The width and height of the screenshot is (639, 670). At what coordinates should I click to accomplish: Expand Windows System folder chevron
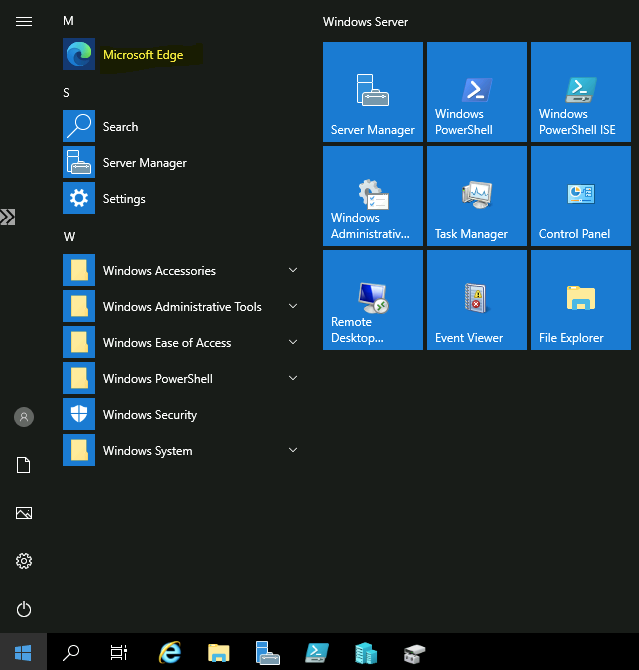pyautogui.click(x=293, y=450)
